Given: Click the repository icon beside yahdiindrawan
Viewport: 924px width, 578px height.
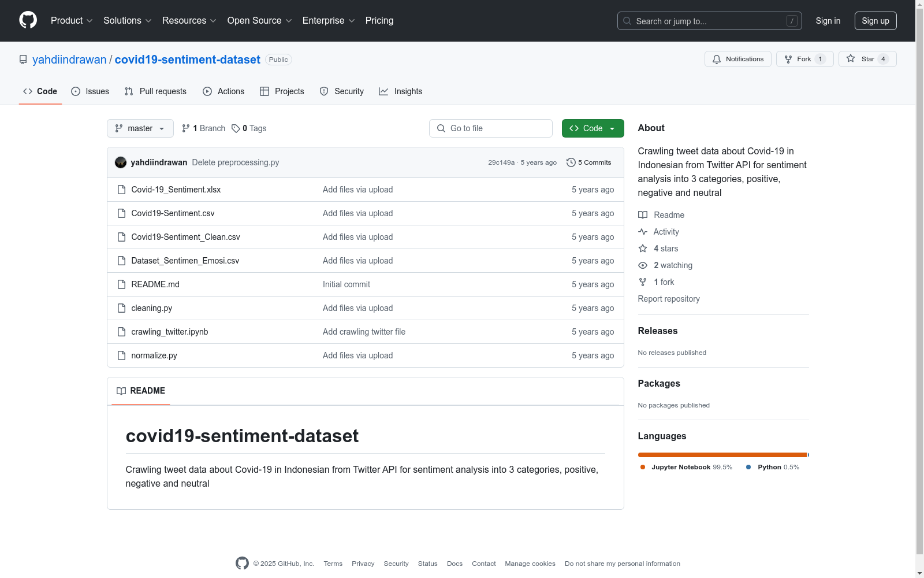Looking at the screenshot, I should pyautogui.click(x=23, y=60).
